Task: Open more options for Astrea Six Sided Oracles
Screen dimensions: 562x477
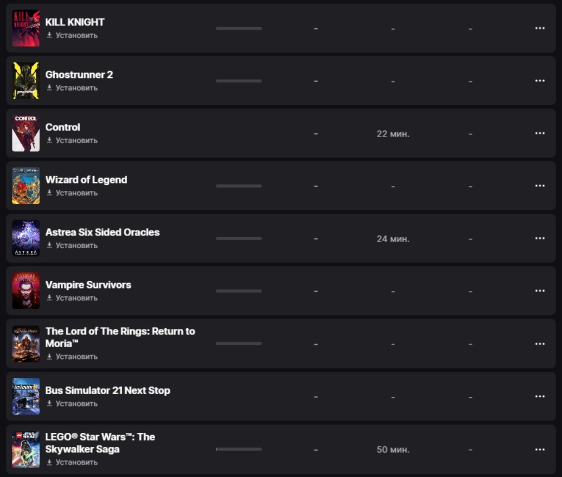Action: pyautogui.click(x=540, y=238)
